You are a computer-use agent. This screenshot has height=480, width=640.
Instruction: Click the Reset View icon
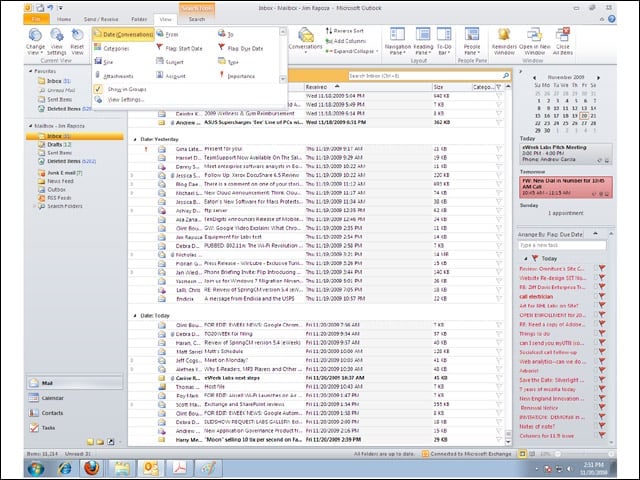pyautogui.click(x=77, y=42)
